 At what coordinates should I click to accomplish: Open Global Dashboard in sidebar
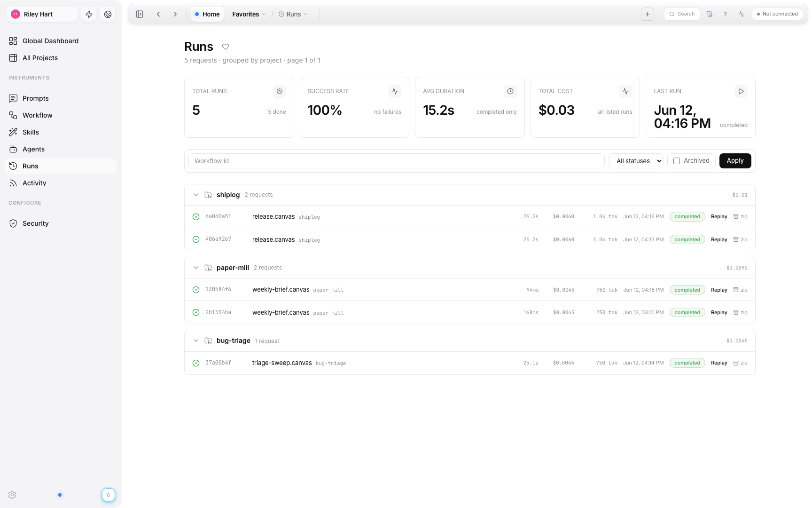61,41
